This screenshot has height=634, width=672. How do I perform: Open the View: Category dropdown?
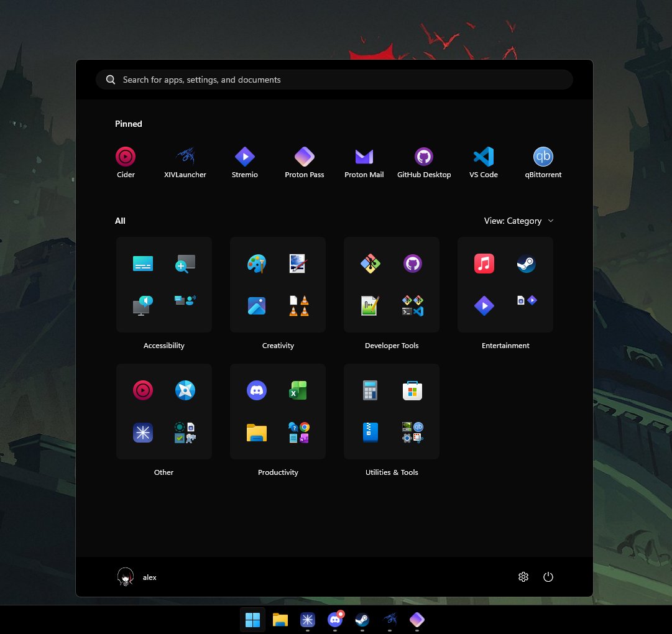click(x=518, y=221)
